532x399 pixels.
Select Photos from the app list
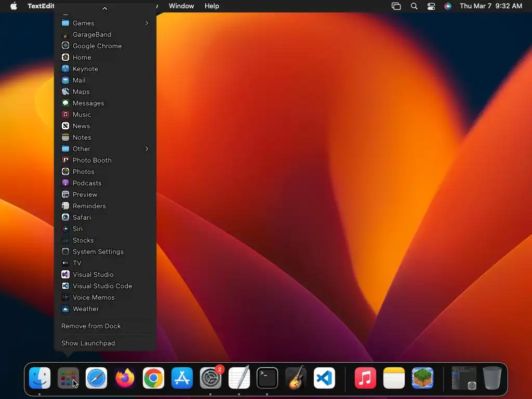click(x=105, y=171)
